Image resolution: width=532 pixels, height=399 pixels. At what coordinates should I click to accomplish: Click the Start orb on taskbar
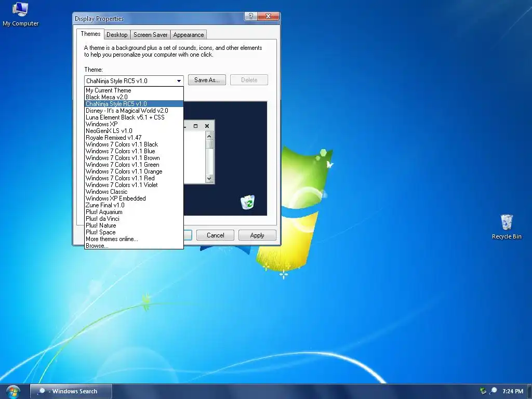pos(12,392)
